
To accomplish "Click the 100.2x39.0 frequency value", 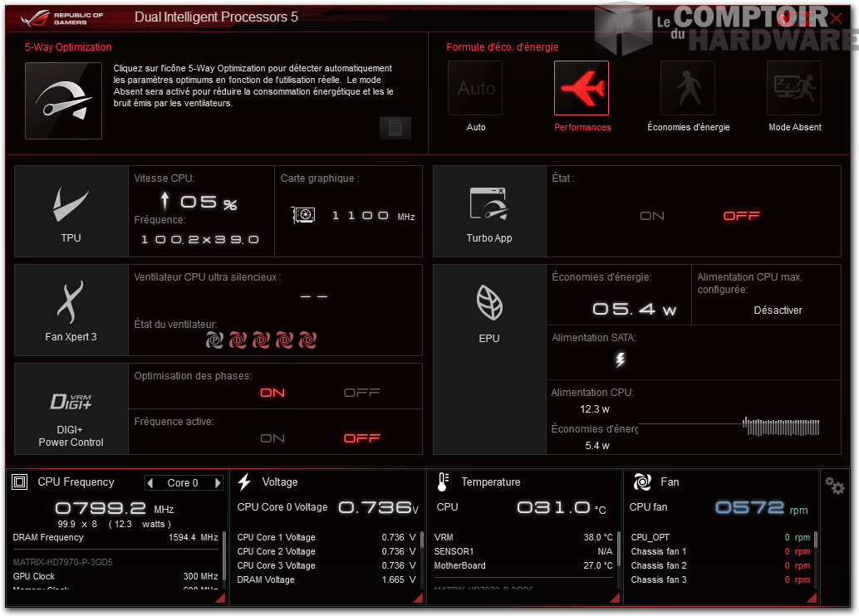I will (200, 239).
